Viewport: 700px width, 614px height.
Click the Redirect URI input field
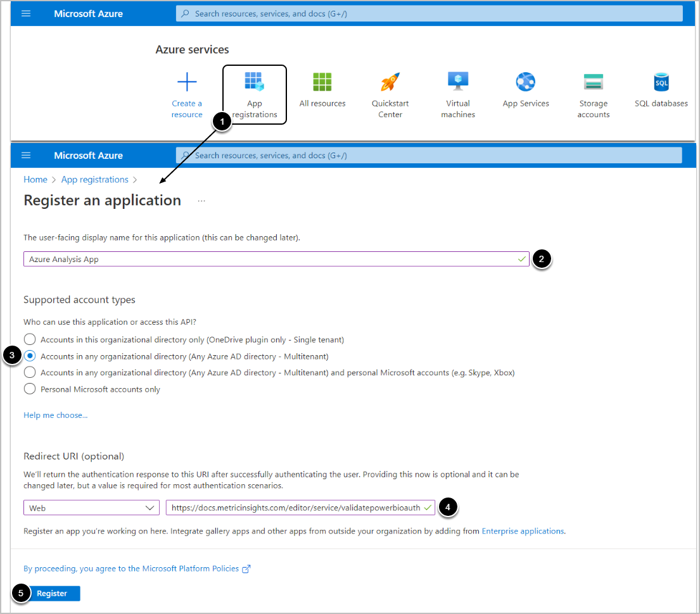coord(300,508)
